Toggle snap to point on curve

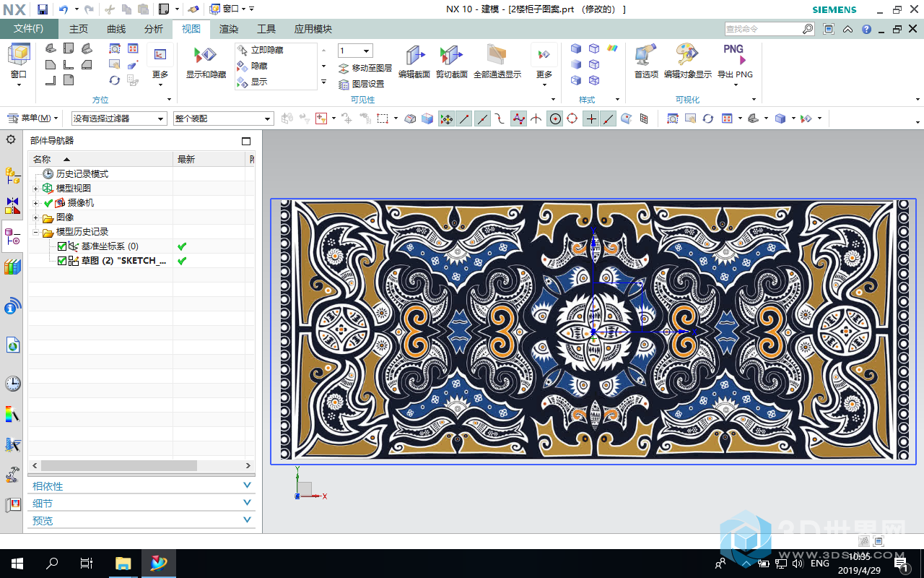pyautogui.click(x=609, y=118)
